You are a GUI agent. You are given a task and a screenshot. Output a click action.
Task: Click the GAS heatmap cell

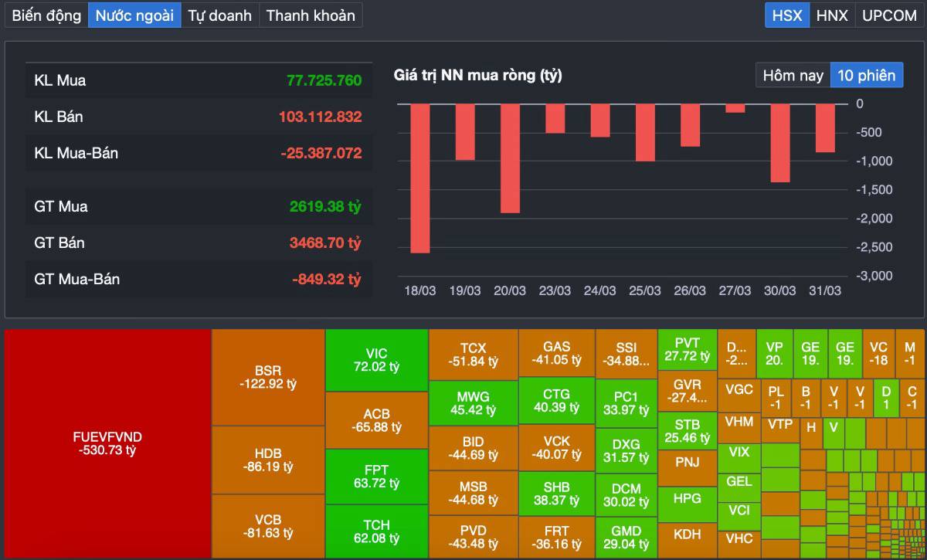coord(555,353)
